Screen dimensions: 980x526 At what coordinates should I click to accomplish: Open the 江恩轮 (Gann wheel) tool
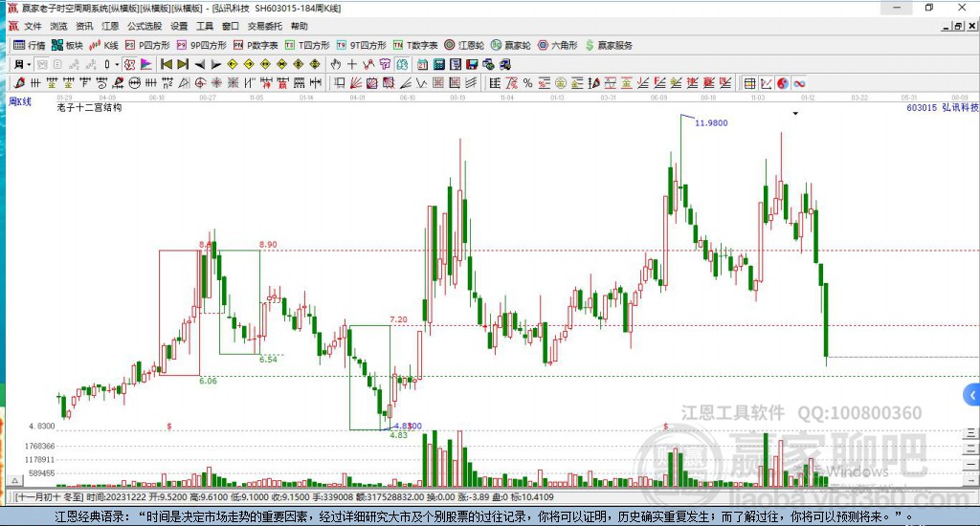click(x=469, y=45)
